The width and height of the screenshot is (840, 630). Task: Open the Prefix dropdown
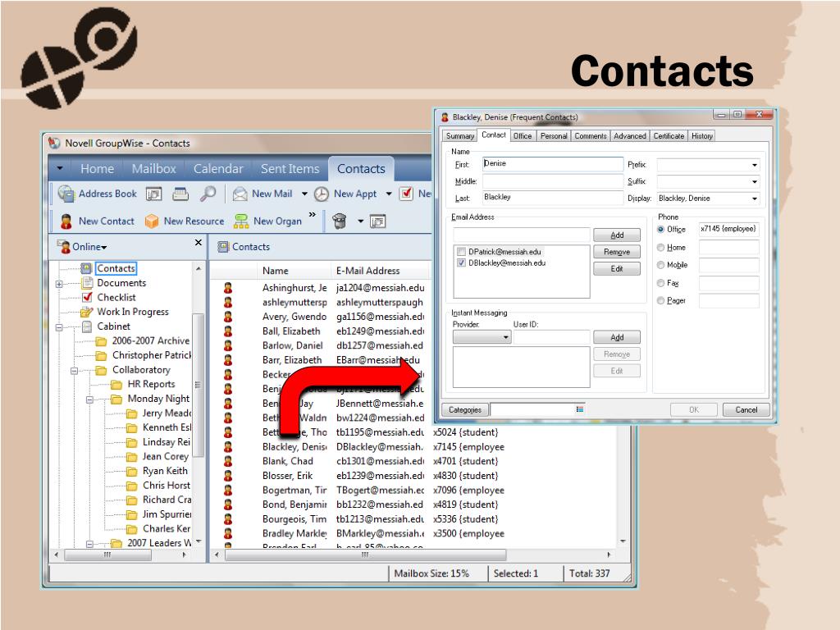coord(755,165)
